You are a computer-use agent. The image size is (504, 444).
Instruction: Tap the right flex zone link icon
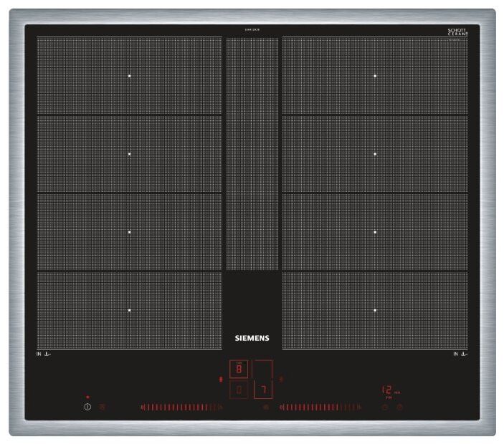click(281, 380)
